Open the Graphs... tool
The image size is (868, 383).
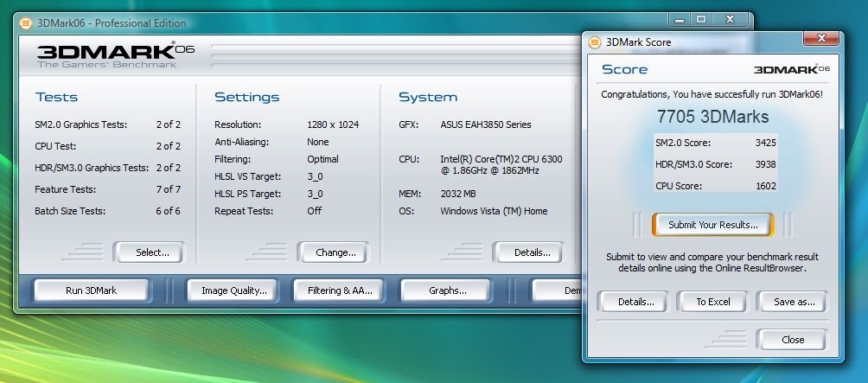pos(445,290)
